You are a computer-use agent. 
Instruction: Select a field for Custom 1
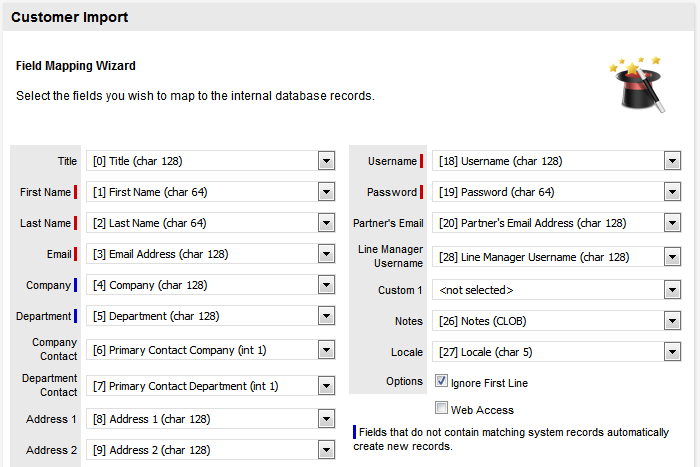pyautogui.click(x=672, y=290)
